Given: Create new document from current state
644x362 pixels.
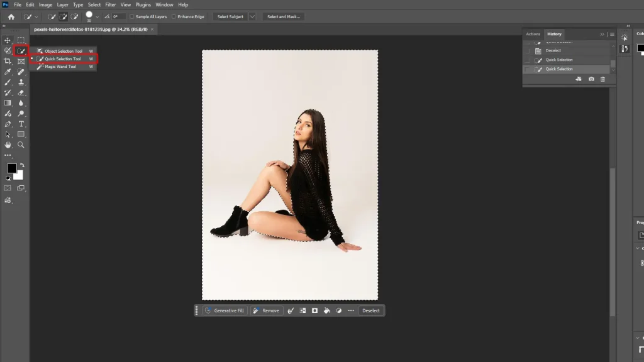Looking at the screenshot, I should [x=579, y=79].
